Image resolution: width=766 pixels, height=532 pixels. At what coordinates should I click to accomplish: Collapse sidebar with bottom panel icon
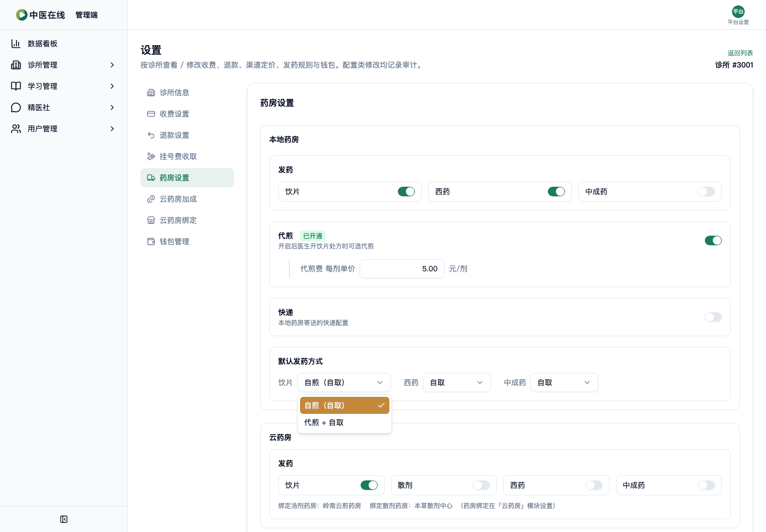point(64,519)
